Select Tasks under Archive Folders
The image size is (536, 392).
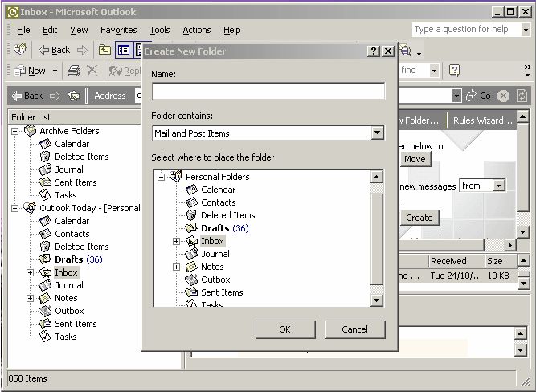click(66, 195)
